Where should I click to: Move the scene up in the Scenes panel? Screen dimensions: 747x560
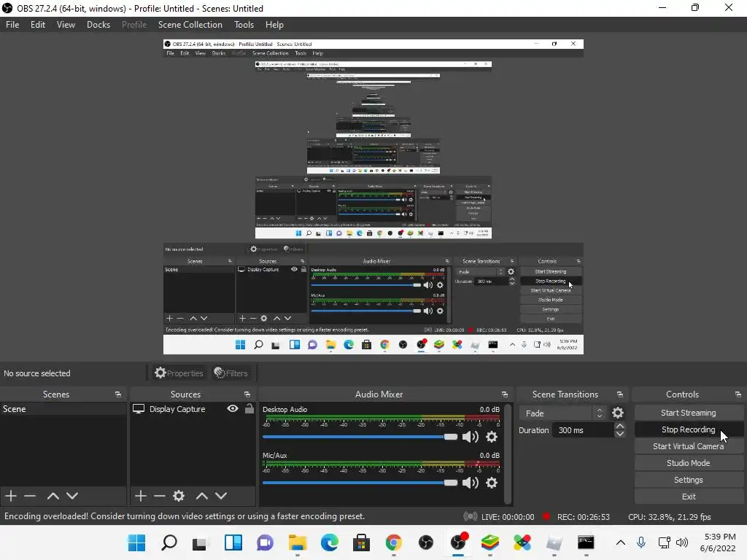(x=53, y=496)
